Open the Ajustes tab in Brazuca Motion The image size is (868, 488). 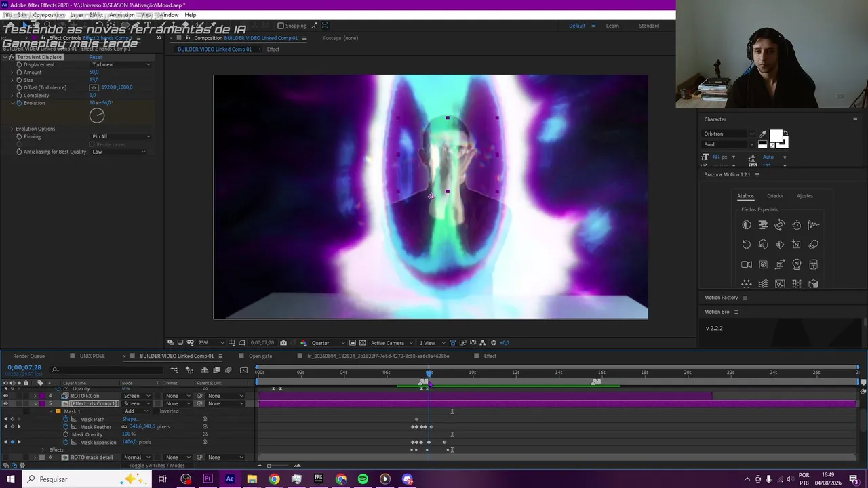click(x=805, y=196)
